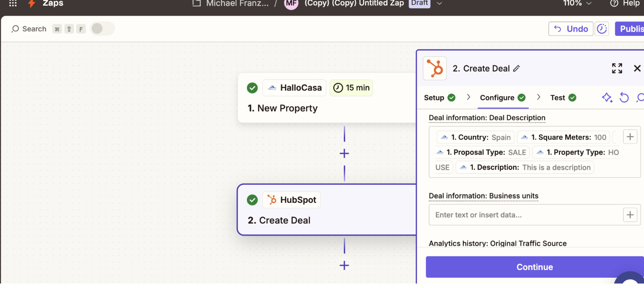The image size is (644, 288).
Task: Open version history clock icon
Action: [x=602, y=29]
